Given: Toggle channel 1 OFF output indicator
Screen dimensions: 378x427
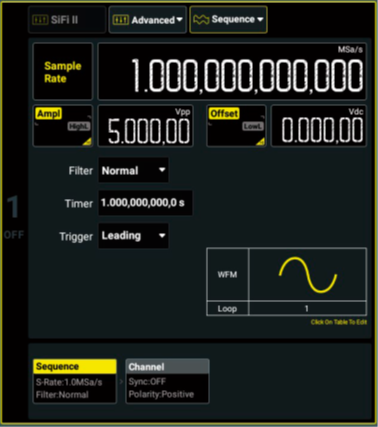Looking at the screenshot, I should pos(14,235).
